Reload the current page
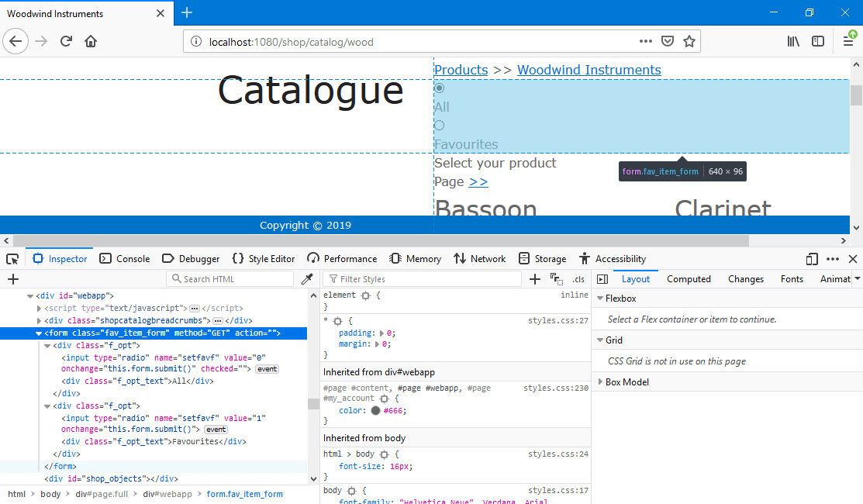863x504 pixels. tap(66, 41)
